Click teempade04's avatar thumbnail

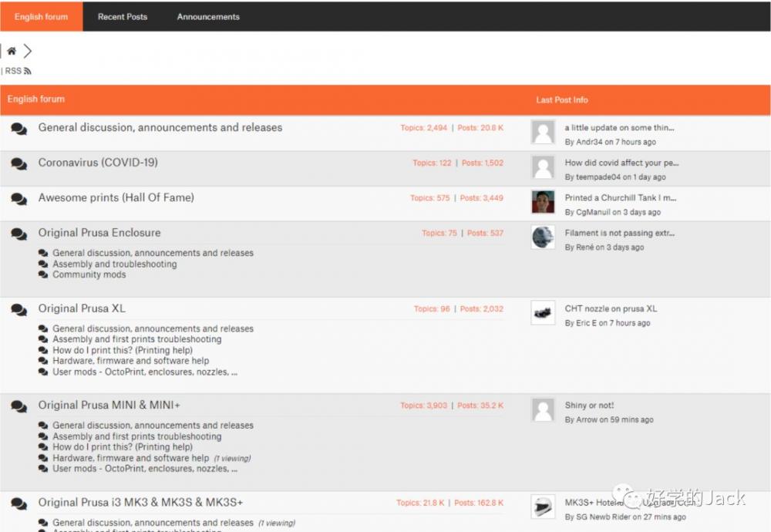(x=544, y=167)
